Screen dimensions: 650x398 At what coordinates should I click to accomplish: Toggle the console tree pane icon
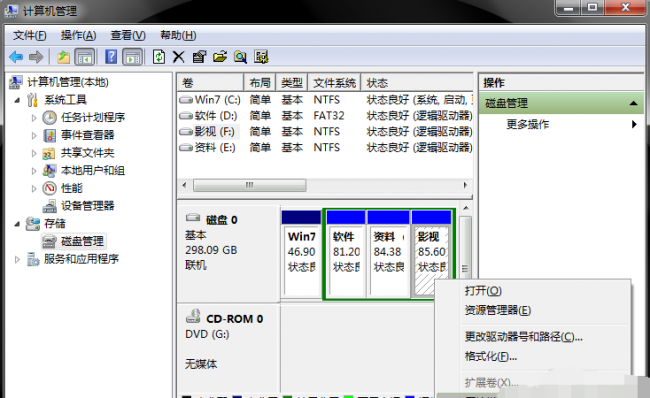(85, 57)
